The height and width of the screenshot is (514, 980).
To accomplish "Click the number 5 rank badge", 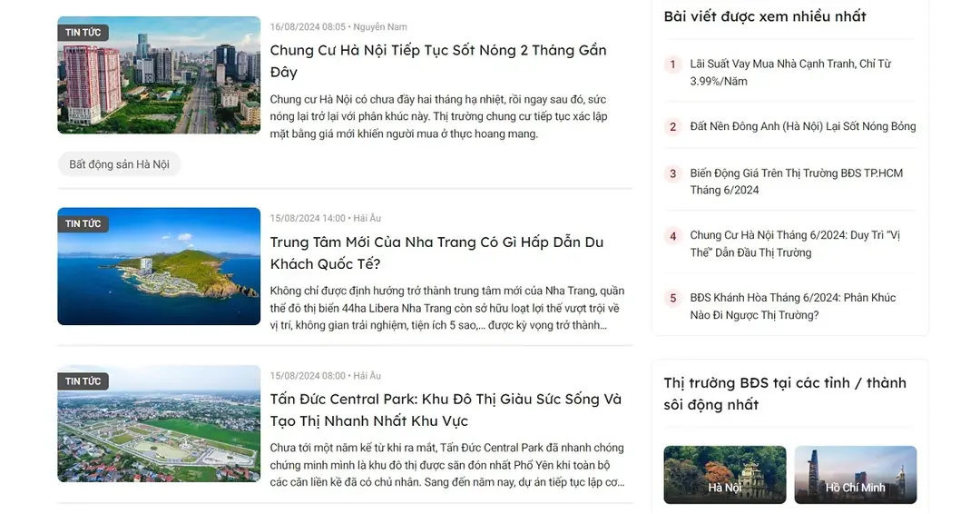I will [672, 298].
